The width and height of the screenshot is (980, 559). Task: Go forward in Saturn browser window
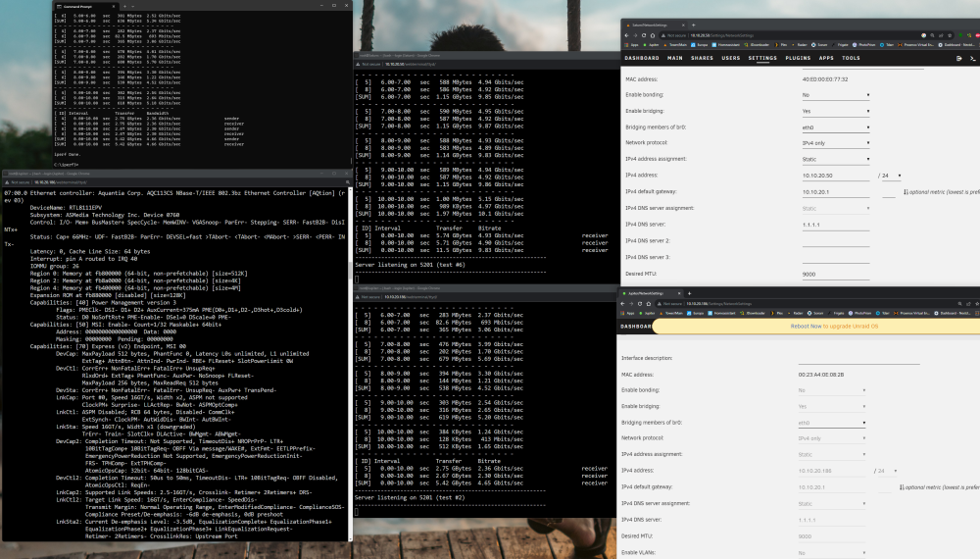point(635,35)
